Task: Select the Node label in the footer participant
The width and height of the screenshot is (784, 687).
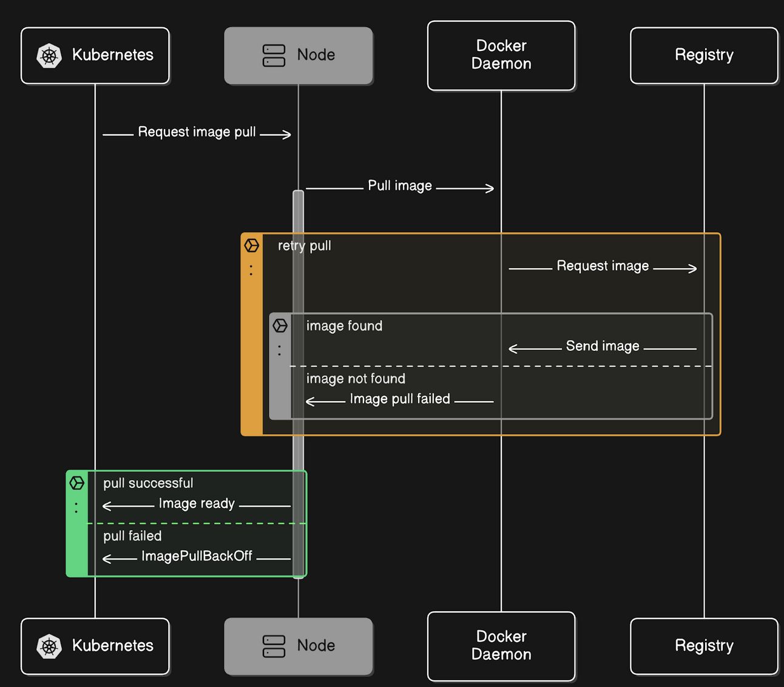Action: pos(316,645)
